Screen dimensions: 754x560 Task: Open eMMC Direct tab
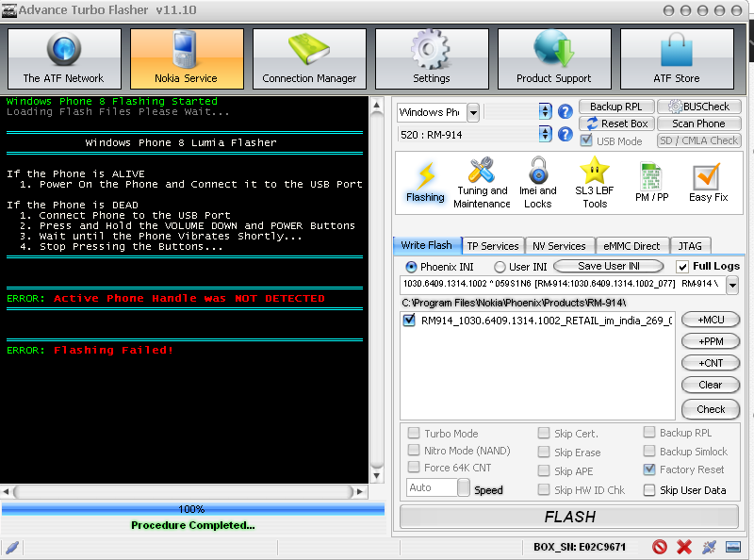[631, 246]
